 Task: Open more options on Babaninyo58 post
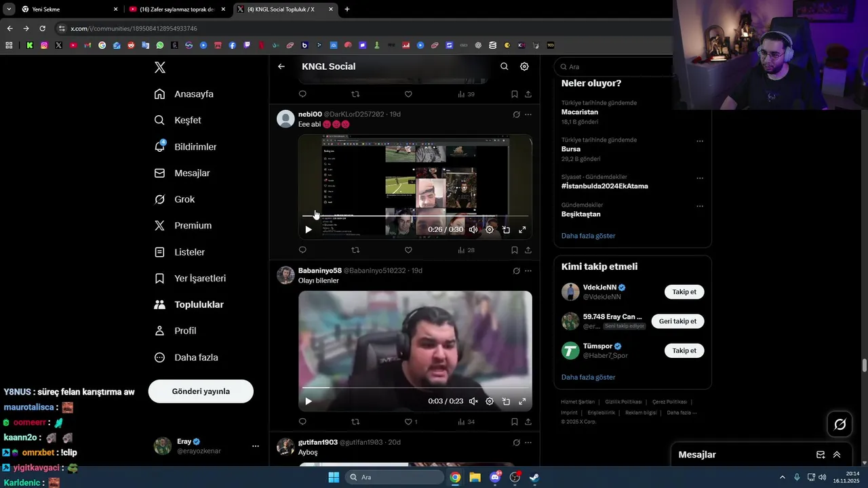coord(528,271)
